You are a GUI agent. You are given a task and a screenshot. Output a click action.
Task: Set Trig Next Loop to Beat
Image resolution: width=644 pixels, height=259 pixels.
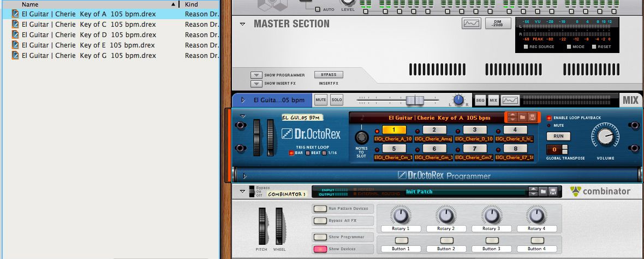pos(308,153)
